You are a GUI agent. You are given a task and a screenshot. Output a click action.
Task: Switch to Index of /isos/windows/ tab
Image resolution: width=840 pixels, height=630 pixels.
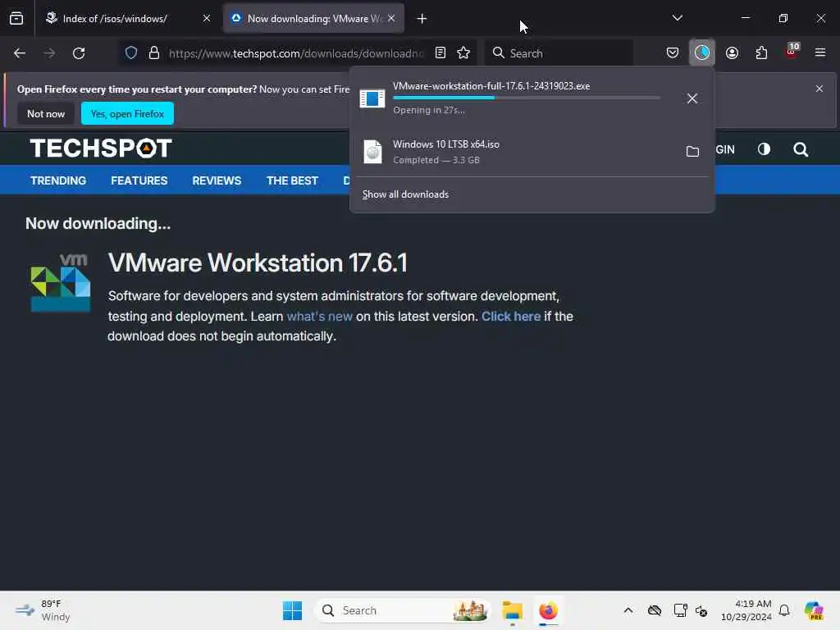127,19
